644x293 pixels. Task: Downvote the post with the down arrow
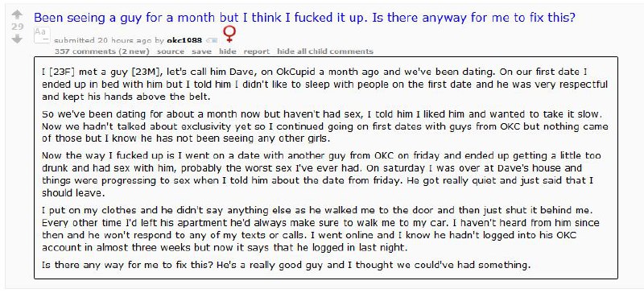point(17,39)
